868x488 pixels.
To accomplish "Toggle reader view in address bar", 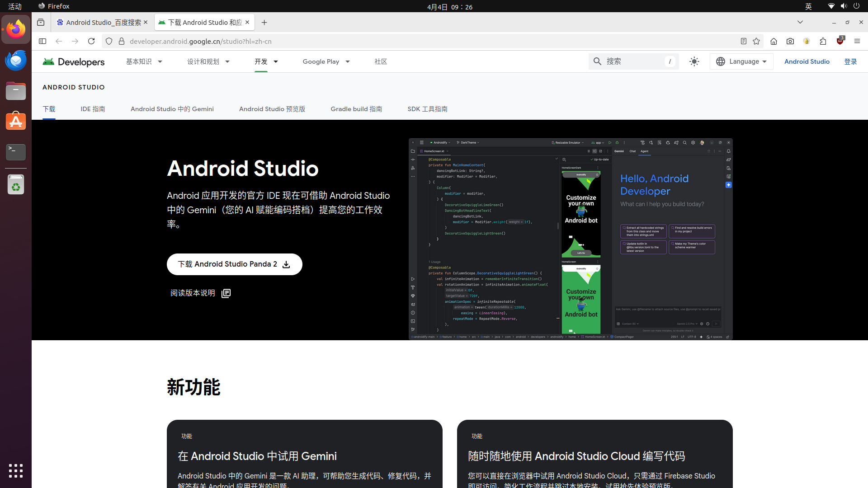I will 743,41.
